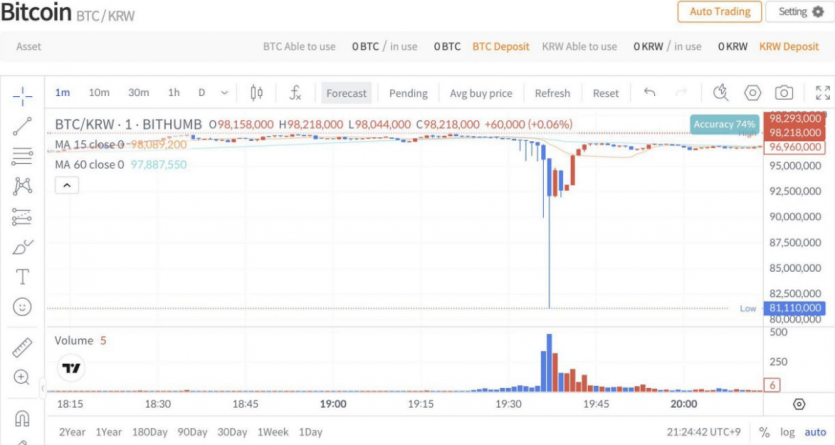Screen dimensions: 835x445
Task: Set range to 180Day
Action: pos(150,432)
